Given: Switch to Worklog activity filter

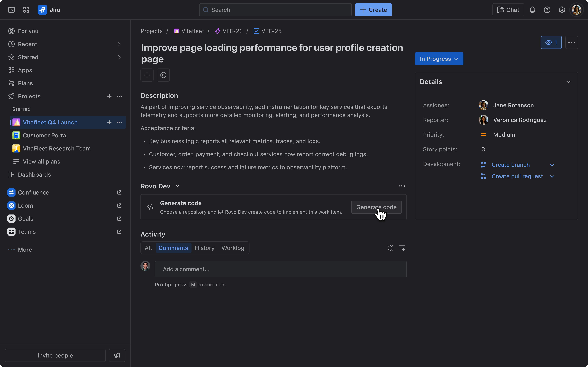Looking at the screenshot, I should pos(233,248).
